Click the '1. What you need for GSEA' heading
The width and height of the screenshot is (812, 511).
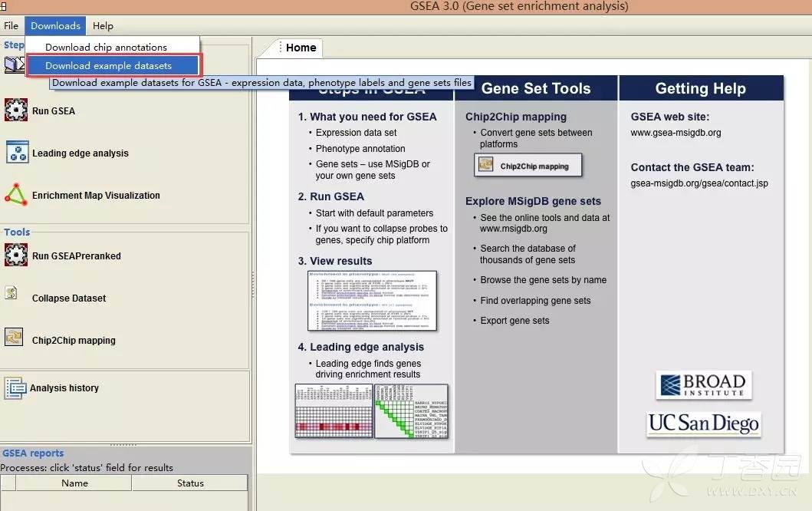[x=367, y=117]
